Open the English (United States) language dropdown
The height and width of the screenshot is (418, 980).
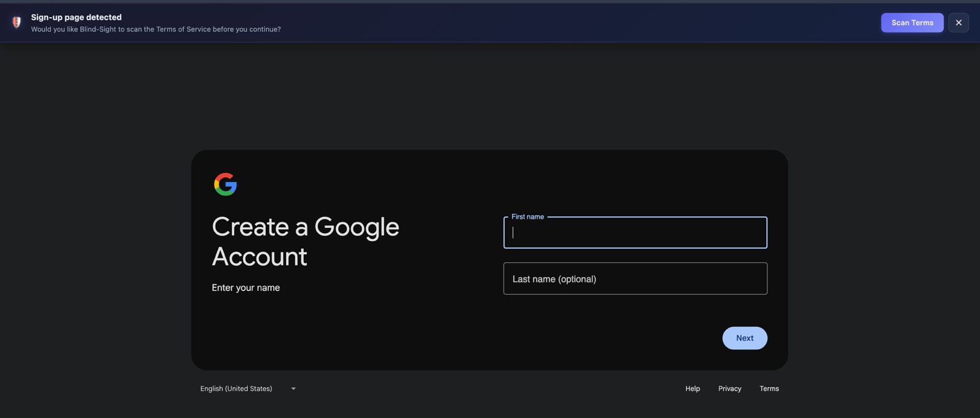[x=248, y=389]
